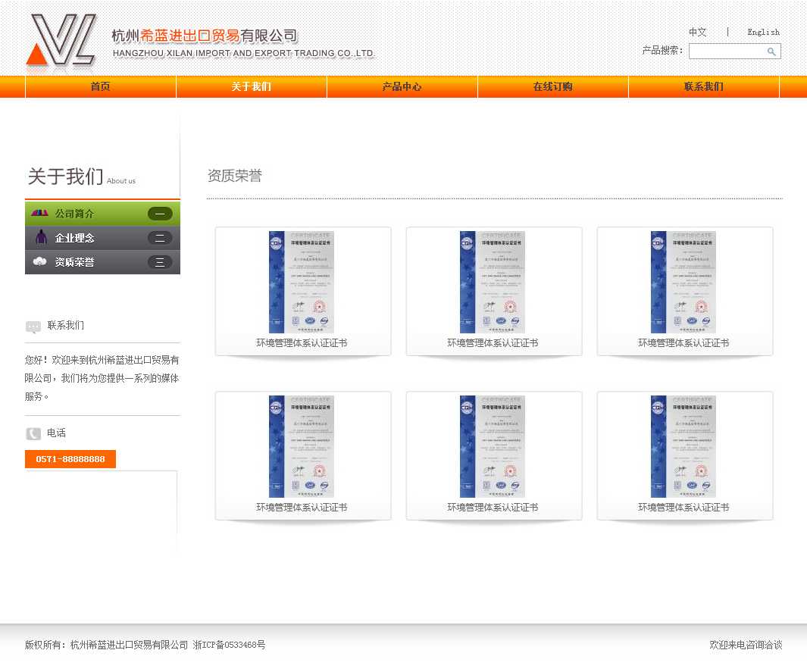Screen dimensions: 807x672
Task: Click the umbrella icon beside 公司简介
Action: point(39,214)
